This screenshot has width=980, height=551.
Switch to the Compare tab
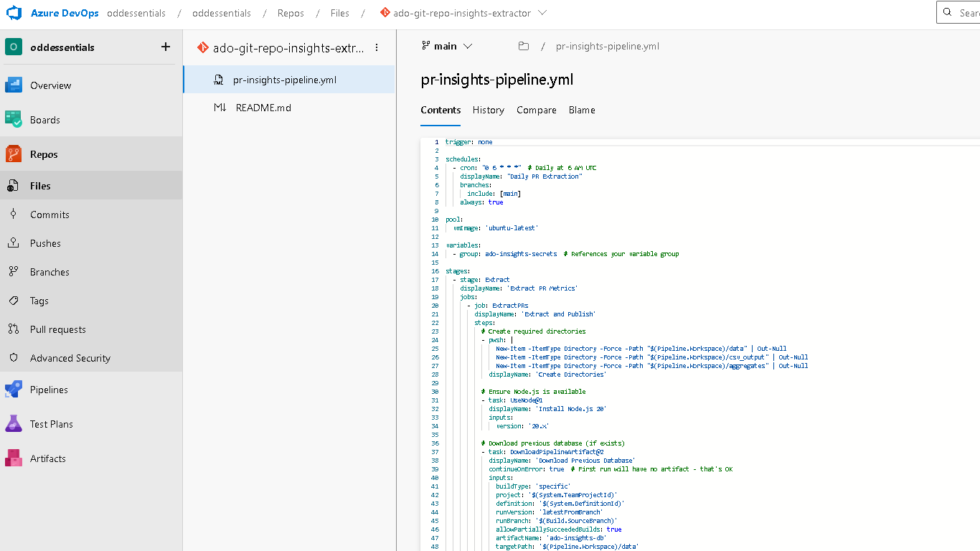537,110
